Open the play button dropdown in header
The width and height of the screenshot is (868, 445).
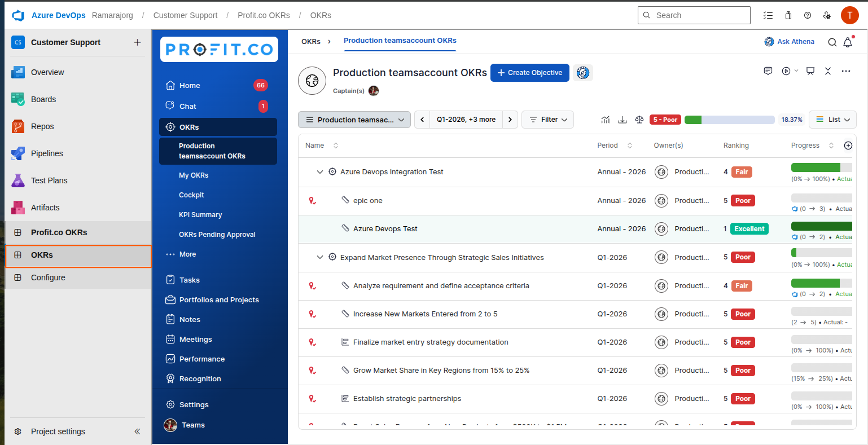[x=790, y=71]
